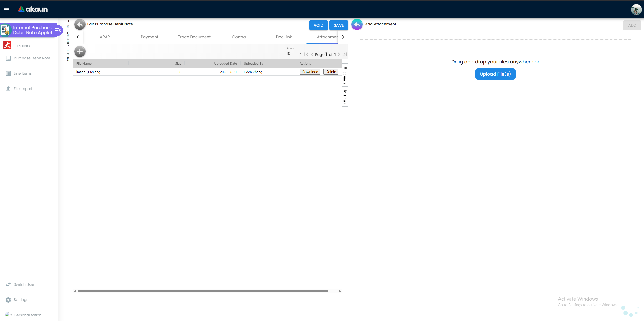Screen dimensions: 644x321
Task: Switch to the ARAP tab
Action: [x=105, y=37]
